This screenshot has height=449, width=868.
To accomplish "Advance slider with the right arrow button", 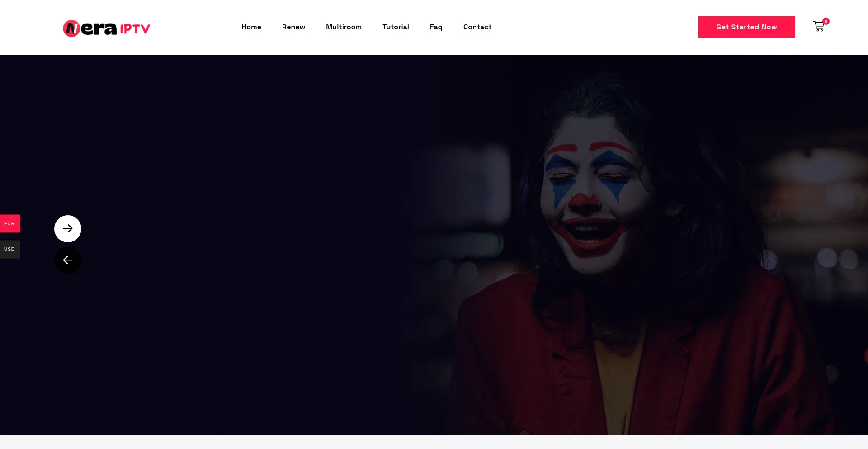I will pos(68,229).
